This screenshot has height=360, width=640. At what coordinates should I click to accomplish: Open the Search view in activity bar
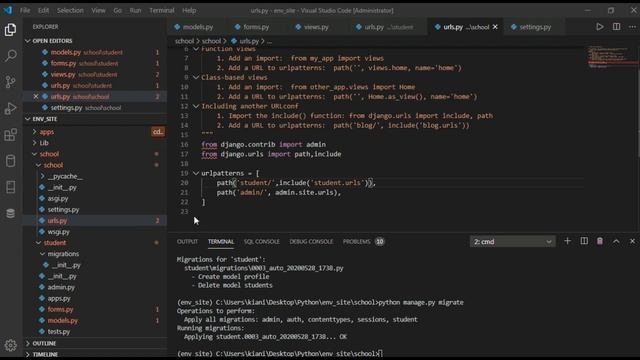[11, 56]
